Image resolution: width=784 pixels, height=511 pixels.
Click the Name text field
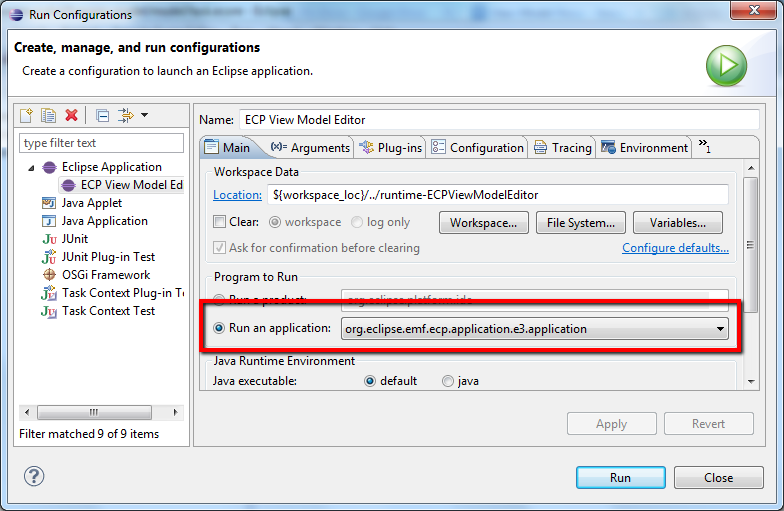pos(499,120)
